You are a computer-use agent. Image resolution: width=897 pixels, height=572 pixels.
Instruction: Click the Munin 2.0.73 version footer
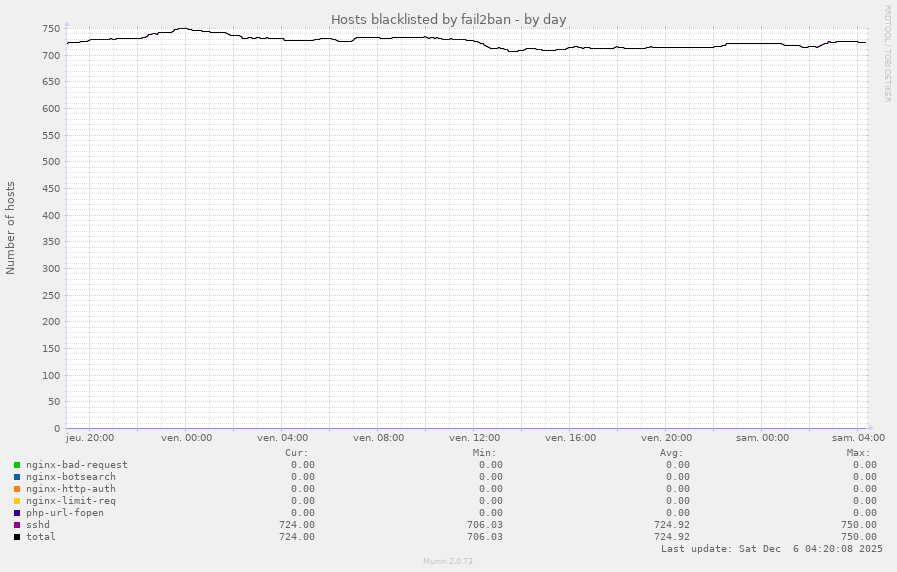448,562
